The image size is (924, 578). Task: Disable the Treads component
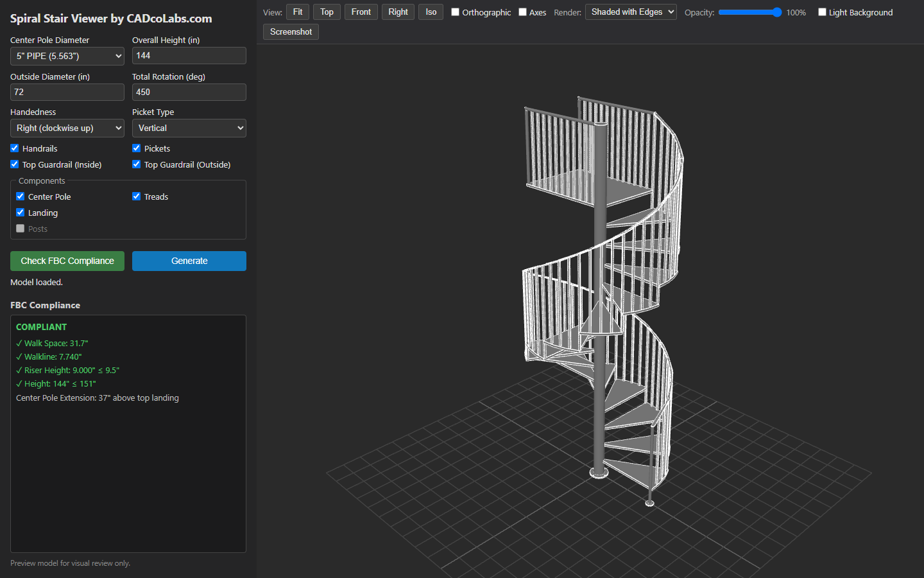137,197
